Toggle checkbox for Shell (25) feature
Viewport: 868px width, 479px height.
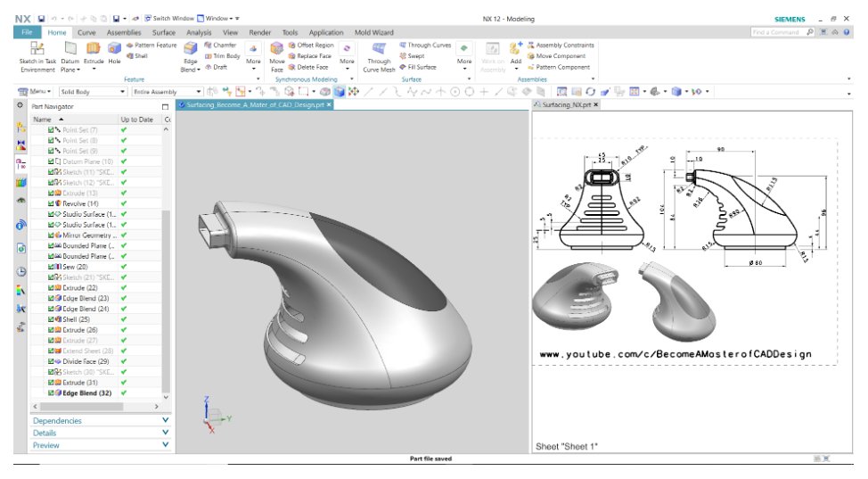[51, 319]
